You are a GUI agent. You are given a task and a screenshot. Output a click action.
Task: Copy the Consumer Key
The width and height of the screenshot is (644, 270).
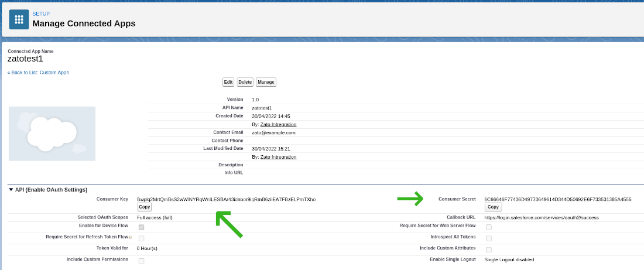(144, 207)
